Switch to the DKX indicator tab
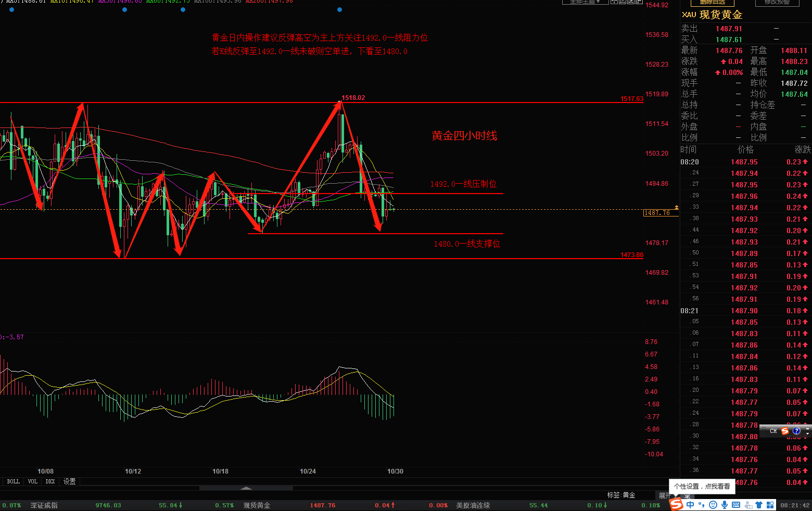Viewport: 812px width, 511px height. pyautogui.click(x=50, y=481)
